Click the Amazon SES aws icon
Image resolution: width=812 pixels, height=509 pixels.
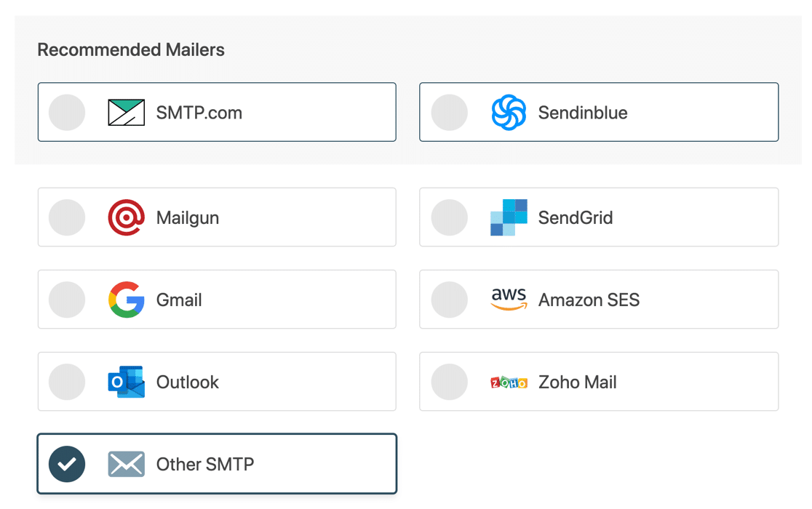point(509,299)
